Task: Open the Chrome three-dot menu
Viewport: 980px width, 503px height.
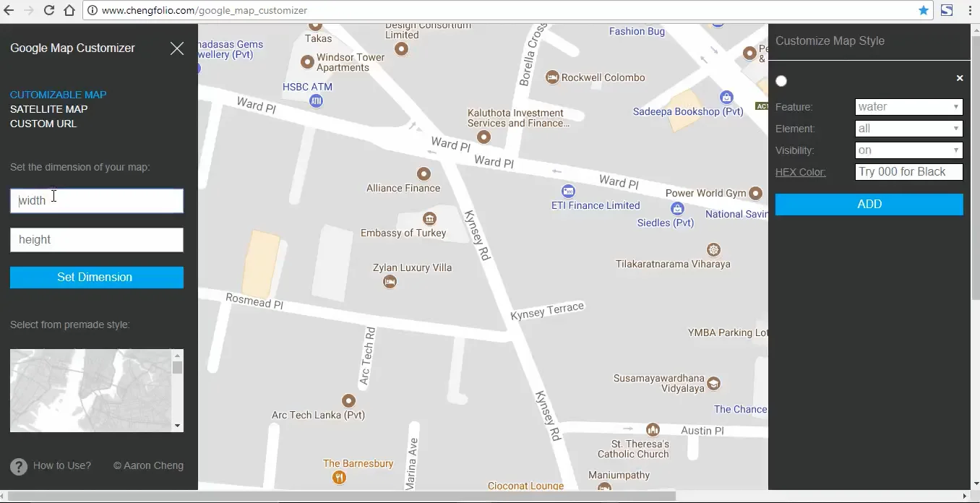Action: [x=970, y=10]
